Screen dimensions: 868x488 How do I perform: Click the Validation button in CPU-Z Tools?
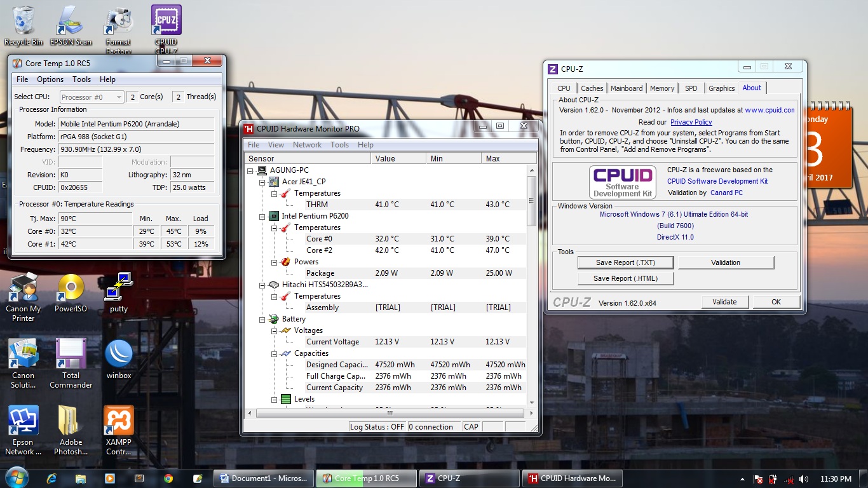[726, 262]
